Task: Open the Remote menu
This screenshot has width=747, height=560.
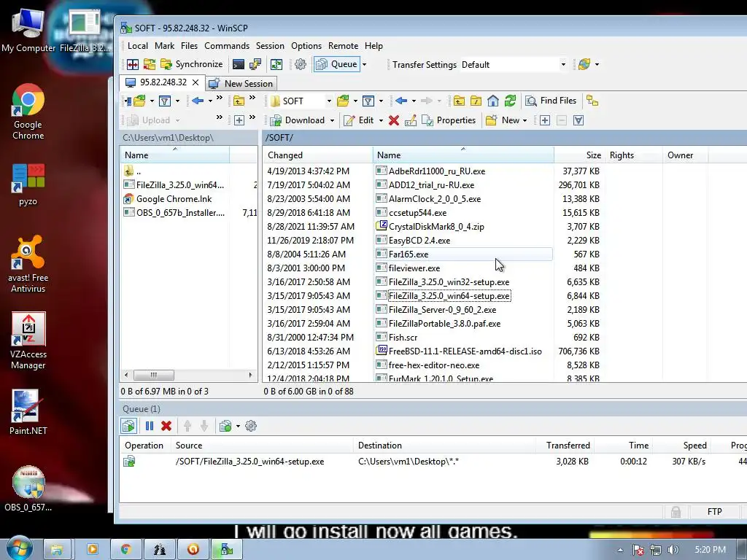Action: coord(343,46)
